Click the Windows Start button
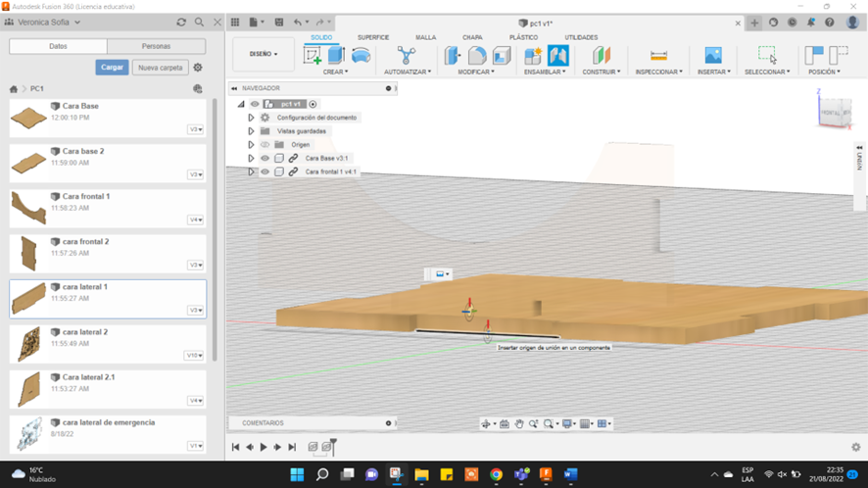 pyautogui.click(x=297, y=474)
